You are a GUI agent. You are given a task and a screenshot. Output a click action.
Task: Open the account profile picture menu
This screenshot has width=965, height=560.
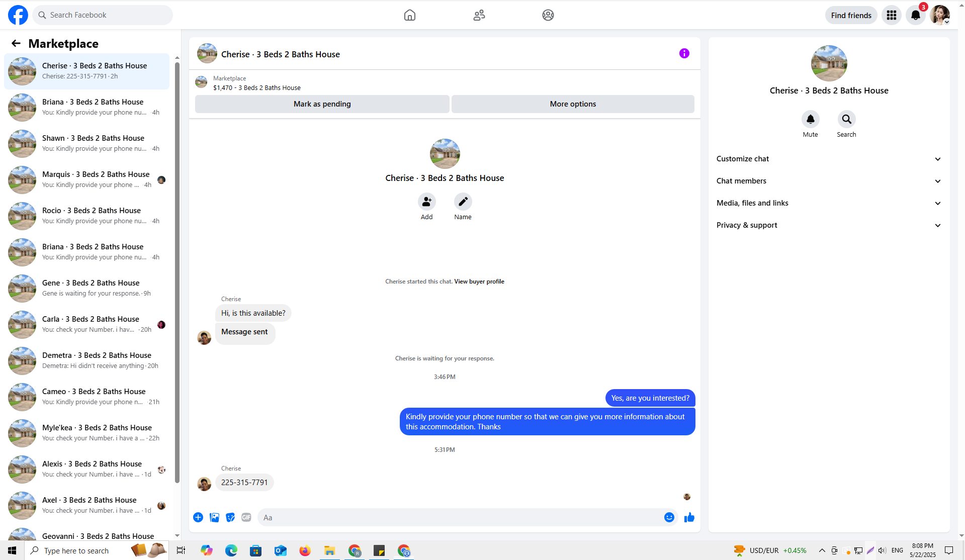940,15
